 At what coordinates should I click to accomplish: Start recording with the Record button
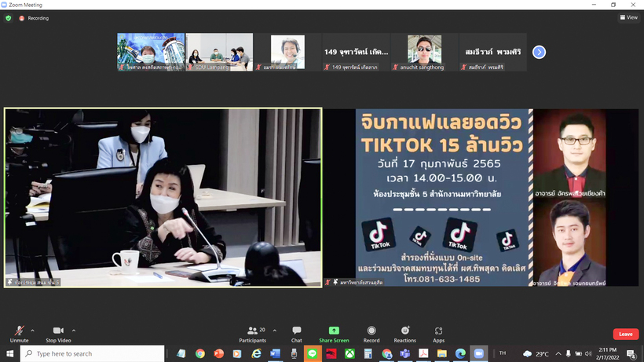point(371,334)
